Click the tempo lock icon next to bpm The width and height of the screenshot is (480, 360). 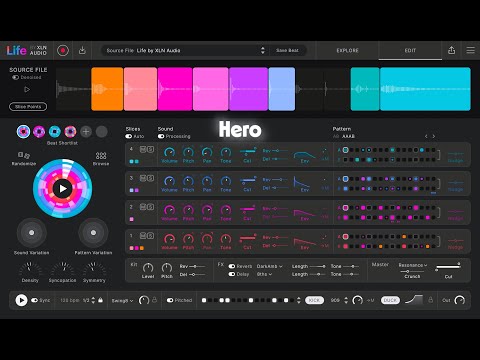pos(100,300)
